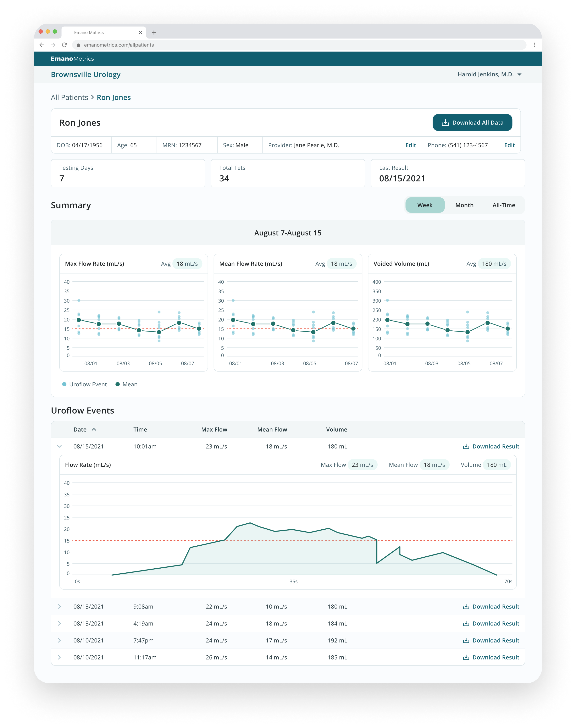This screenshot has height=728, width=576.
Task: Expand the 08/13/2021 9:08am event row
Action: coord(59,607)
